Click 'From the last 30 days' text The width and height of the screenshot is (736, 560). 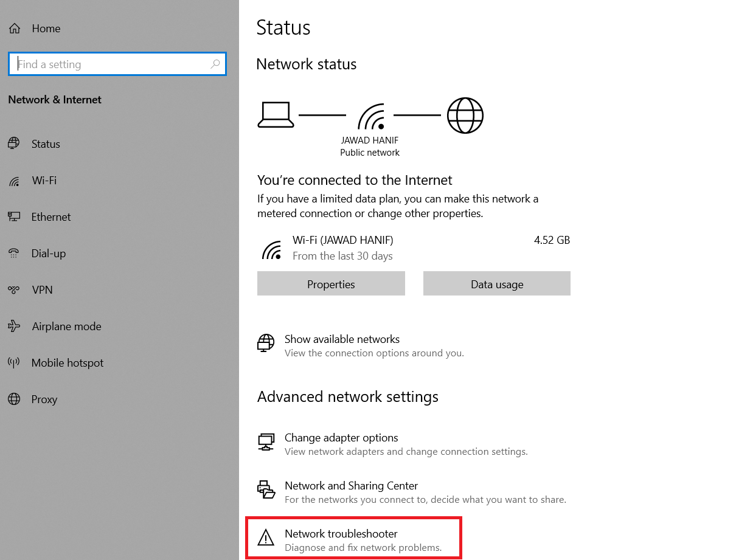click(x=342, y=256)
